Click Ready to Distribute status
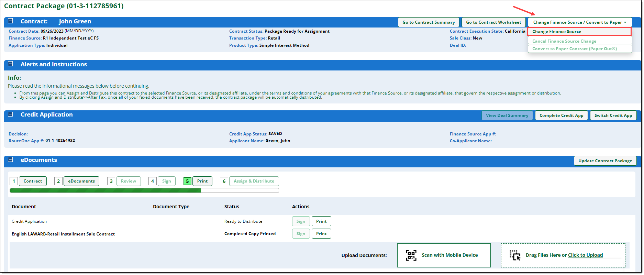The width and height of the screenshot is (644, 275). (x=243, y=221)
